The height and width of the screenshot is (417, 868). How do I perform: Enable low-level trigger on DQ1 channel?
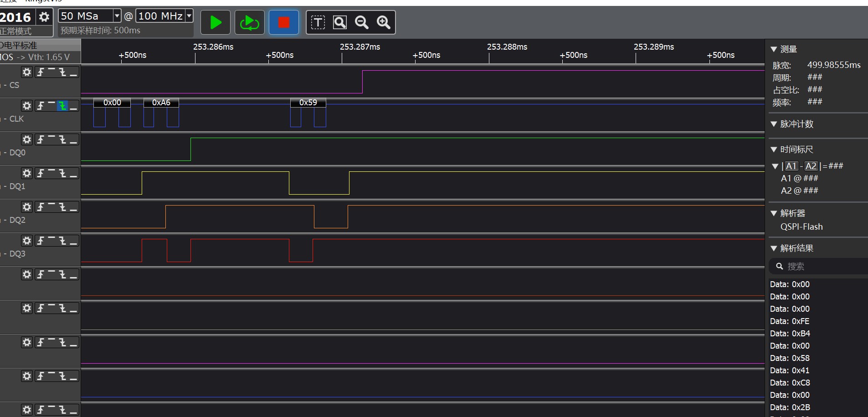(73, 173)
